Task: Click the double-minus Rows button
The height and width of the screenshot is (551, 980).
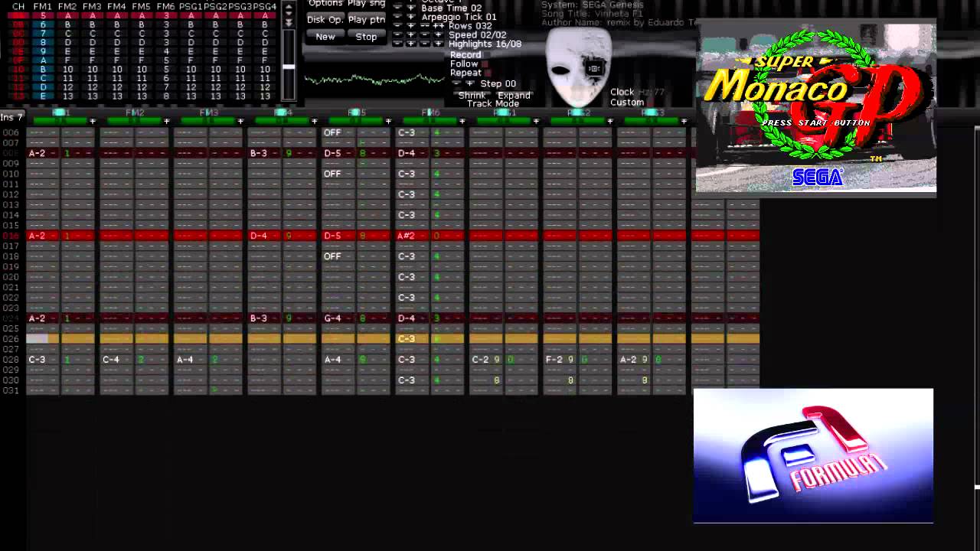Action: tap(425, 25)
